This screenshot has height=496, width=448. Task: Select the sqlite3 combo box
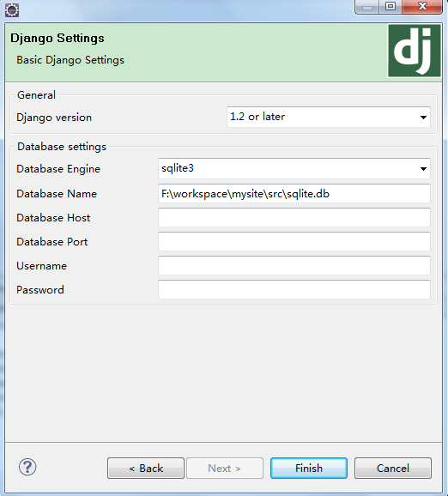point(294,168)
